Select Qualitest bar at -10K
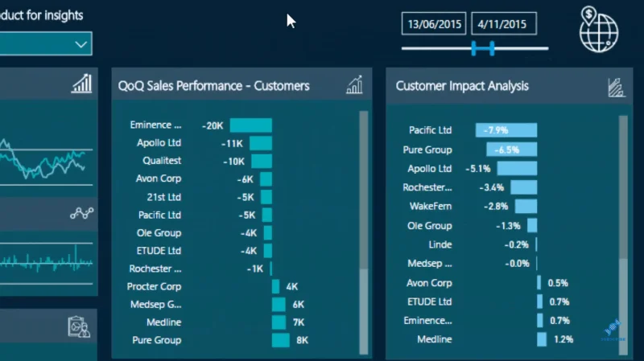Viewport: 644px width, 361px height. [262, 162]
